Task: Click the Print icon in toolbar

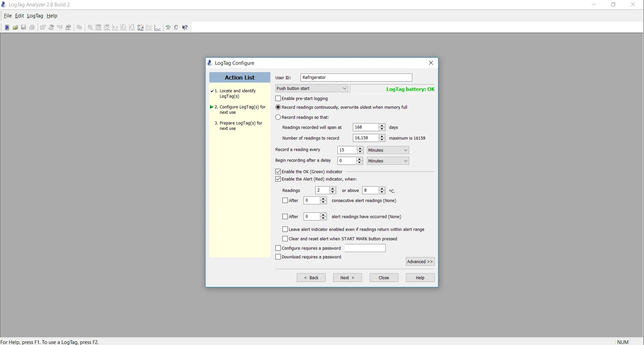Action: click(32, 28)
